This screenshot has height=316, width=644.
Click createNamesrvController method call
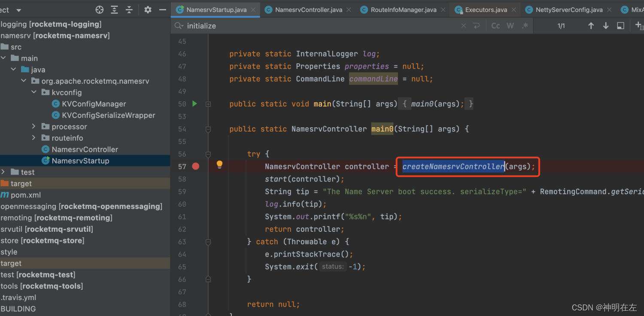453,166
